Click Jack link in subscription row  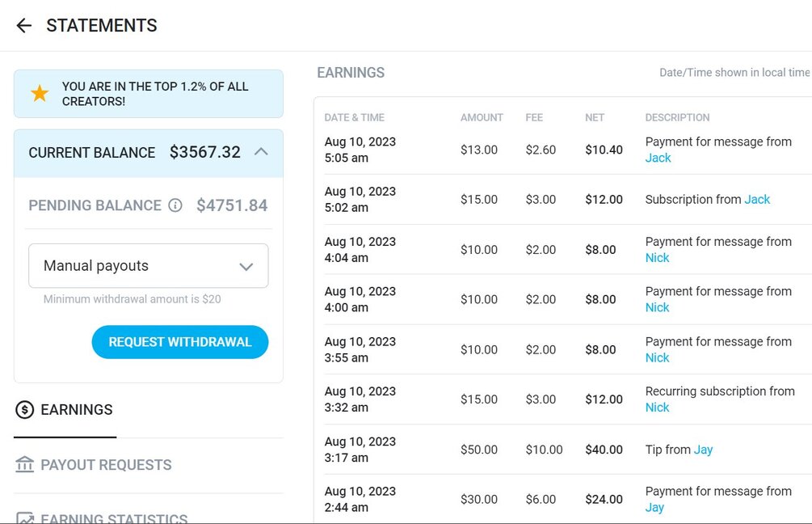coord(757,199)
